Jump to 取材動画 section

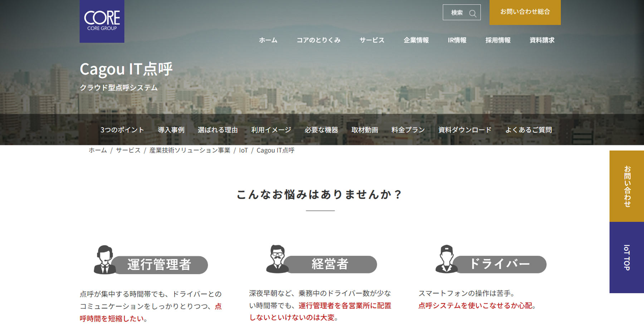[365, 130]
